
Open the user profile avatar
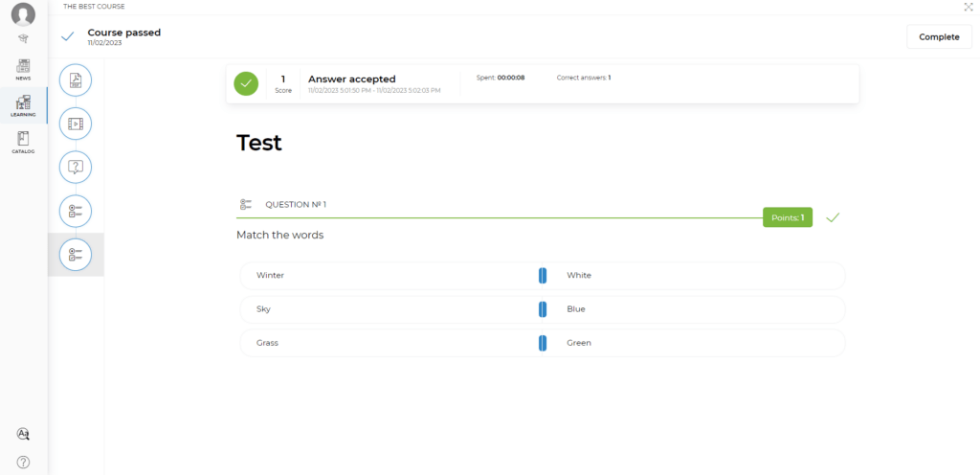point(23,14)
